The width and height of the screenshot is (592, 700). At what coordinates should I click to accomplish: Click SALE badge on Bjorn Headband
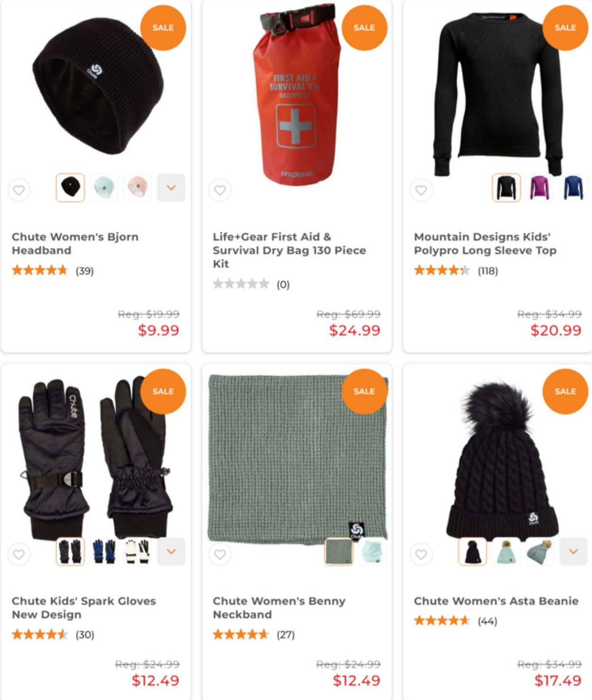[163, 28]
